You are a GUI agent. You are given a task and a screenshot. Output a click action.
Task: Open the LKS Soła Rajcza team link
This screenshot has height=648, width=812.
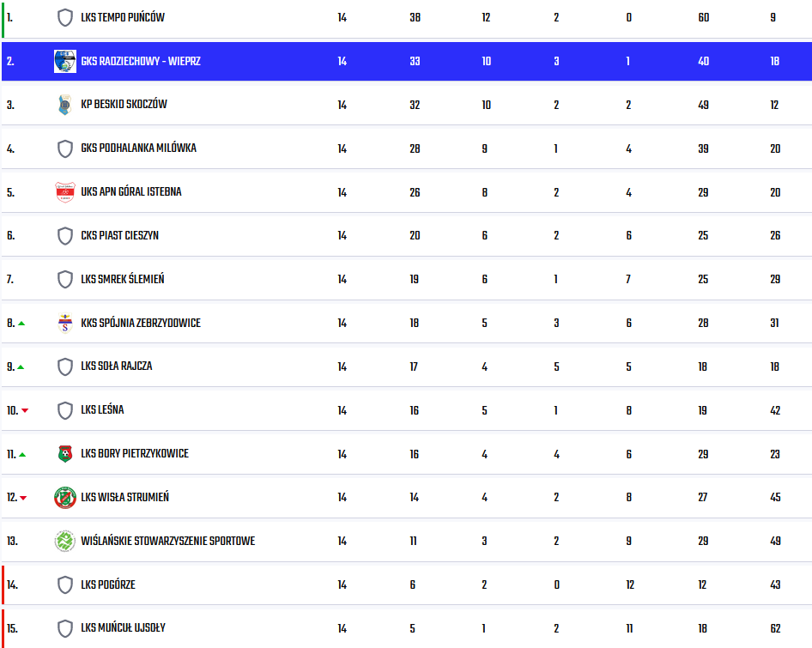(117, 366)
